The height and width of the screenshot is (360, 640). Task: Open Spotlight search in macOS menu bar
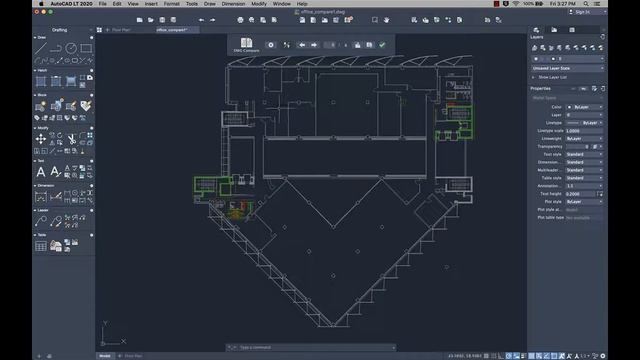(586, 4)
